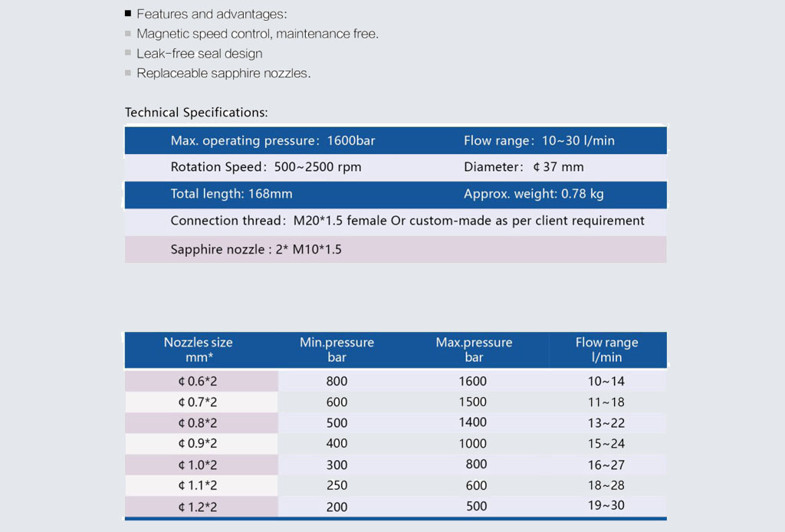Viewport: 785px width, 532px height.
Task: Click min pressure value '200'
Action: tap(337, 507)
